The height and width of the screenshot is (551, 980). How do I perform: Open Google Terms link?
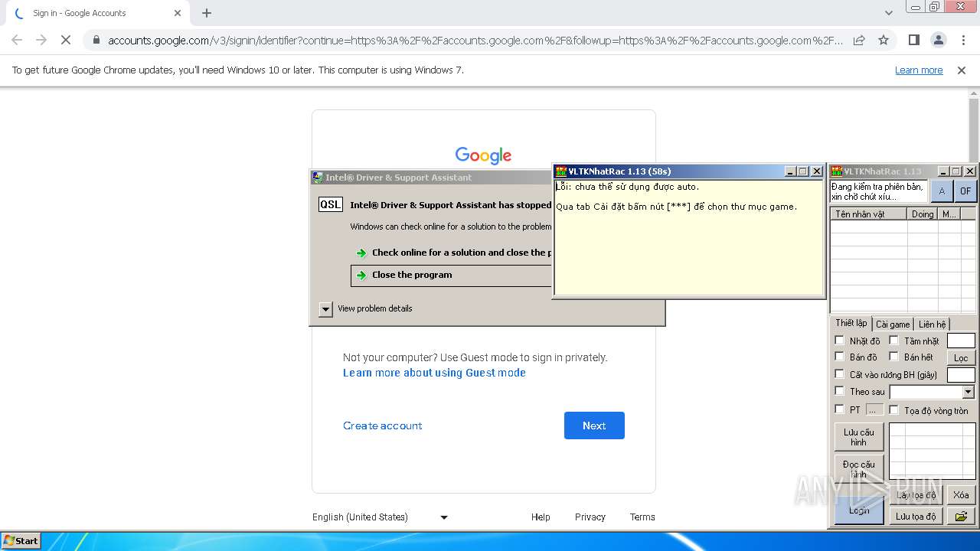pyautogui.click(x=642, y=517)
